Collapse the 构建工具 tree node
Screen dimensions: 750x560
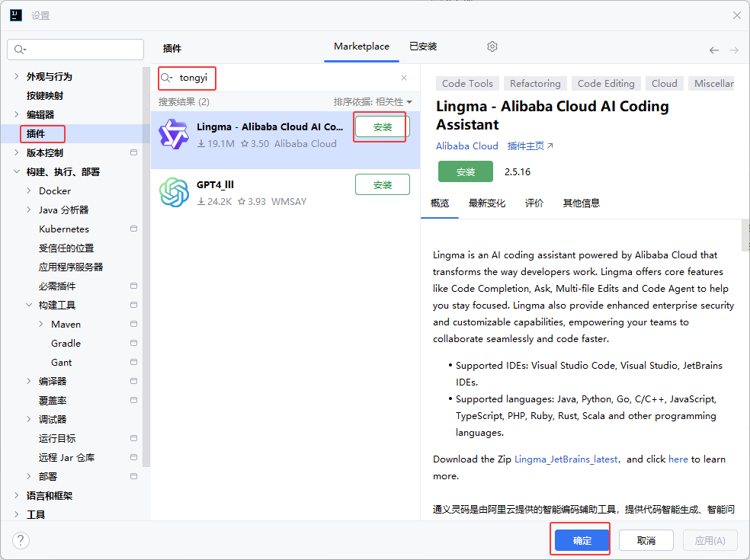pyautogui.click(x=29, y=306)
